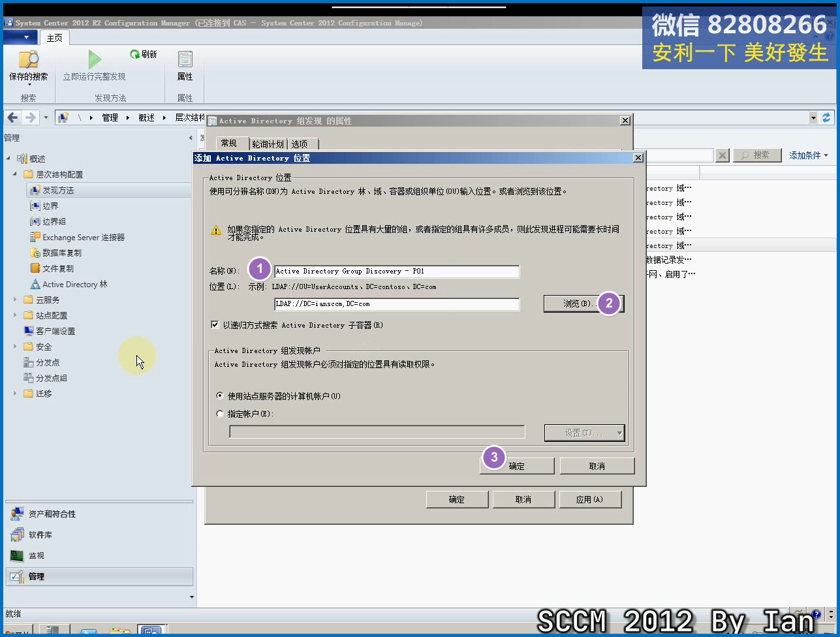Collapse the navigation pane arrow
This screenshot has height=637, width=840.
(191, 138)
